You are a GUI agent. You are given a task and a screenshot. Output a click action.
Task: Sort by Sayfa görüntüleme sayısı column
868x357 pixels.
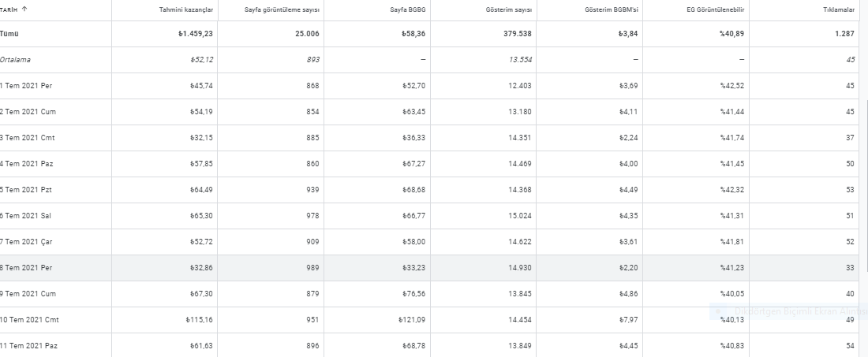282,10
